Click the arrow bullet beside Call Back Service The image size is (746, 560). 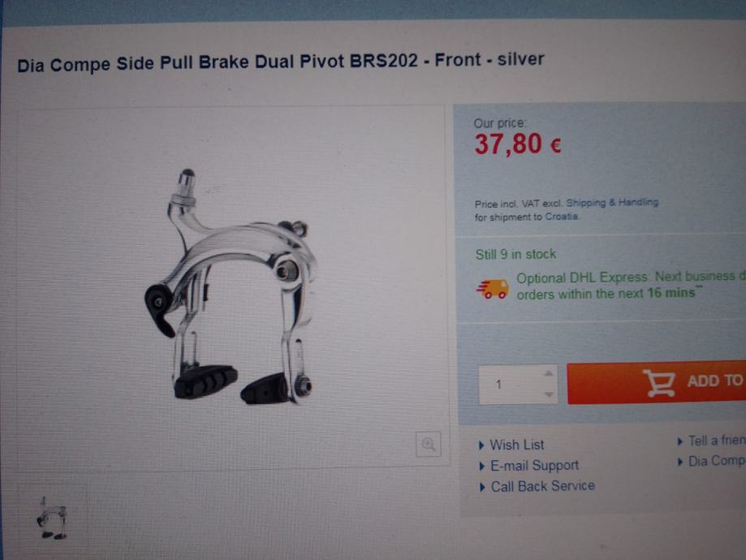482,487
